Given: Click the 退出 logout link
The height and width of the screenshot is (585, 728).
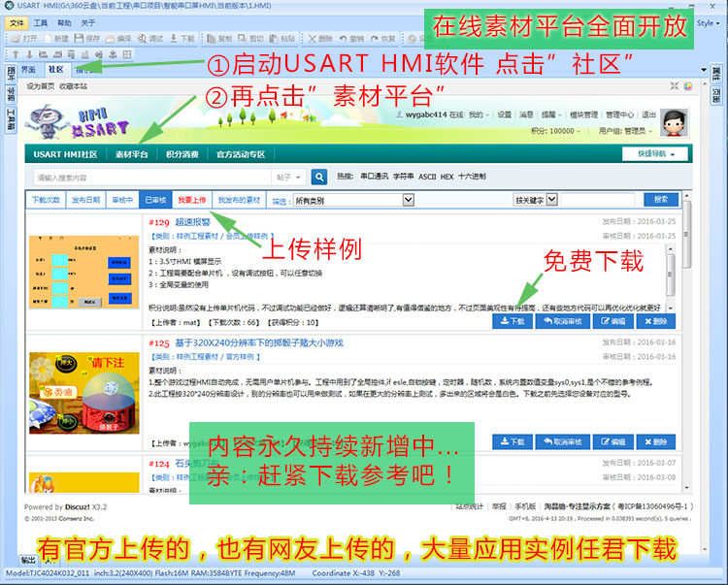Looking at the screenshot, I should click(648, 114).
